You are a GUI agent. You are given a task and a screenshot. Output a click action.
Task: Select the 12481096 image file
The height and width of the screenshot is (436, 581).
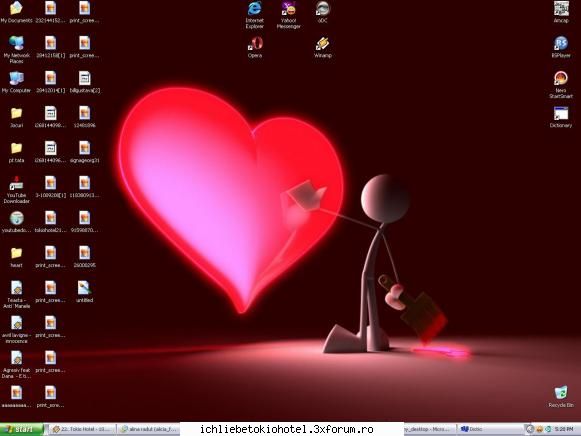[x=84, y=117]
